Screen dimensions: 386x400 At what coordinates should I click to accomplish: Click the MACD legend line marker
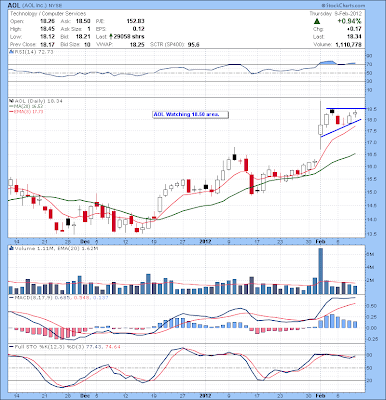coord(11,297)
